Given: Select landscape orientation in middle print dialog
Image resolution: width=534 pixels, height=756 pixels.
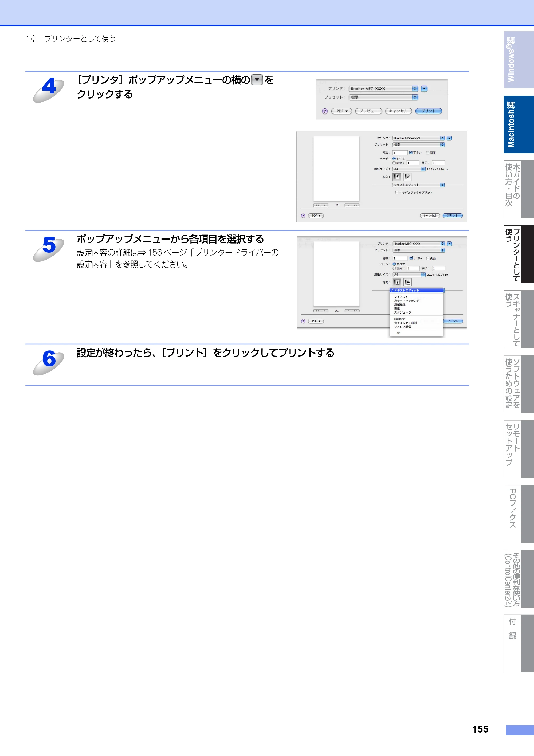Looking at the screenshot, I should tap(408, 177).
